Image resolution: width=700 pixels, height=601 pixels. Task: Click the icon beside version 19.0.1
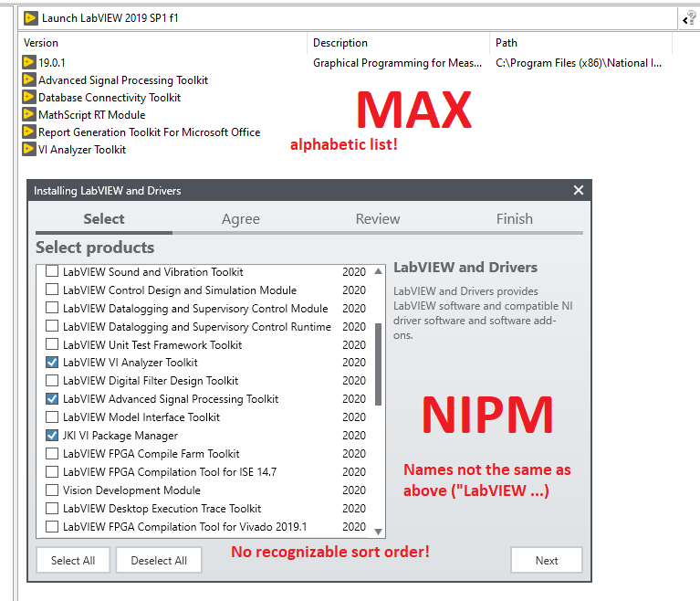click(x=28, y=62)
